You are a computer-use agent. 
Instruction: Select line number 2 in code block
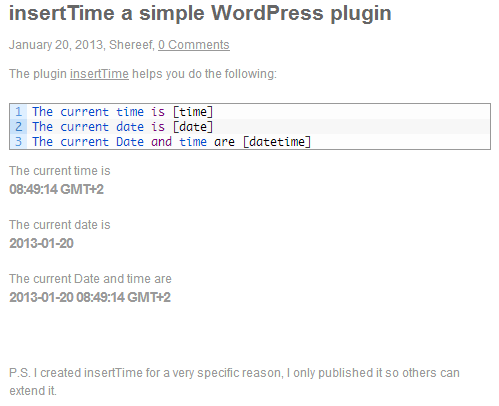19,127
